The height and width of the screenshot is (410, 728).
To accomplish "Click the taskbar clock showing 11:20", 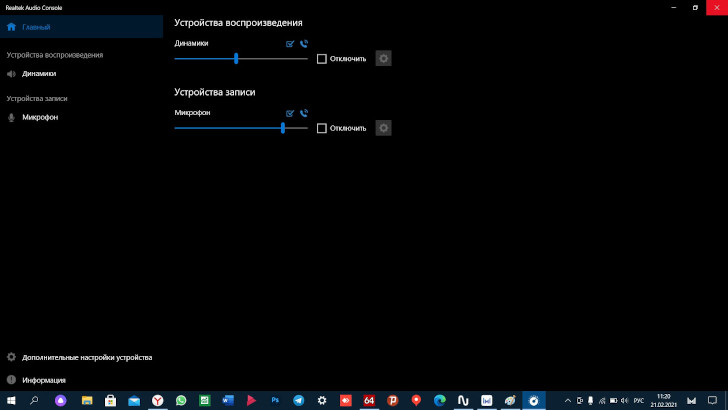I will (x=663, y=400).
